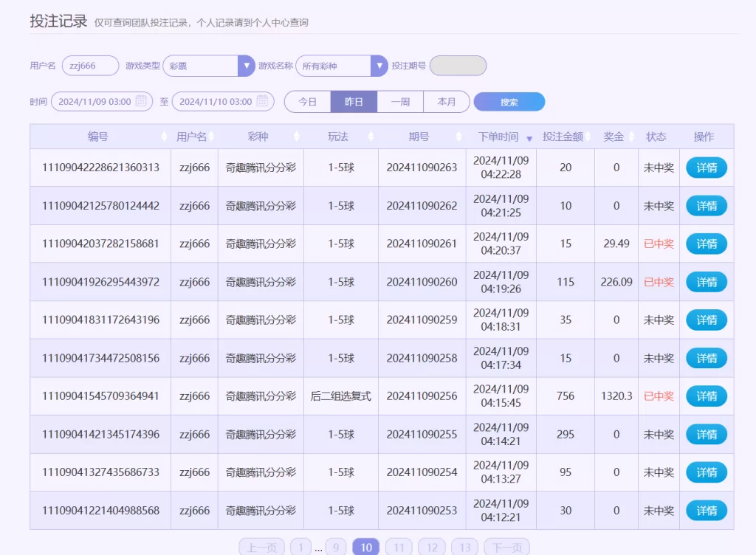
Task: Jump to page 13
Action: (x=464, y=548)
